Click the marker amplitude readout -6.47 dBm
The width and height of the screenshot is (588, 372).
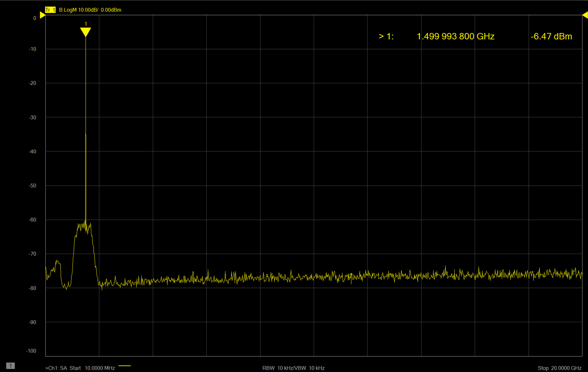pos(551,36)
